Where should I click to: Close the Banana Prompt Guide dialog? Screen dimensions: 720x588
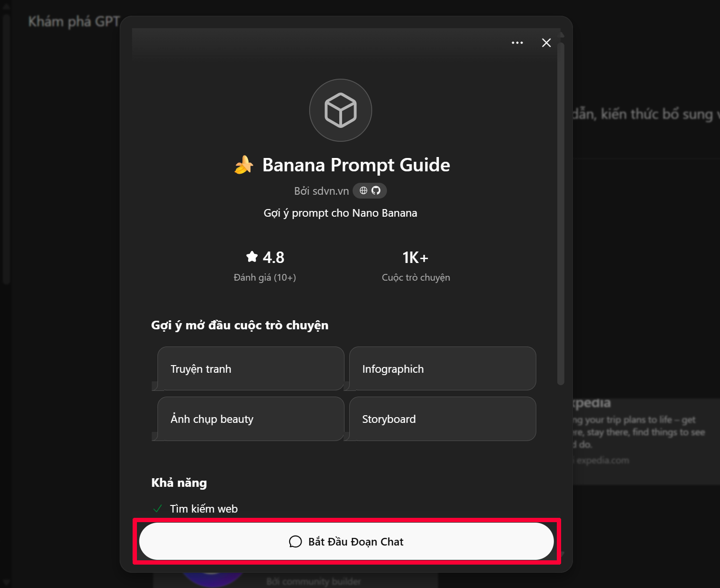coord(546,43)
